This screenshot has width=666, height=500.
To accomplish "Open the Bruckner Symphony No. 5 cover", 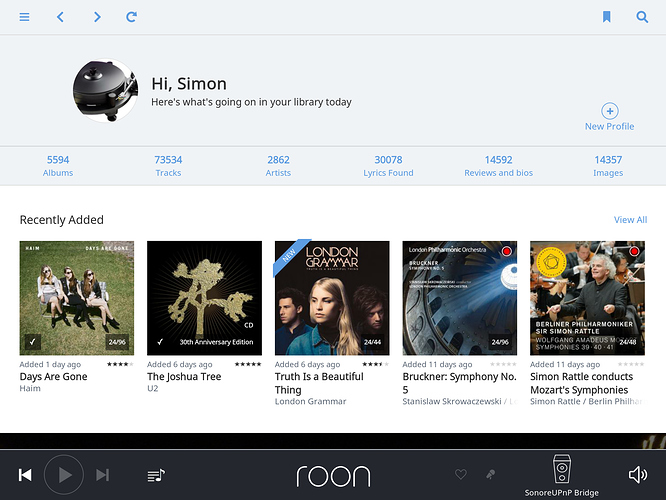I will point(460,298).
